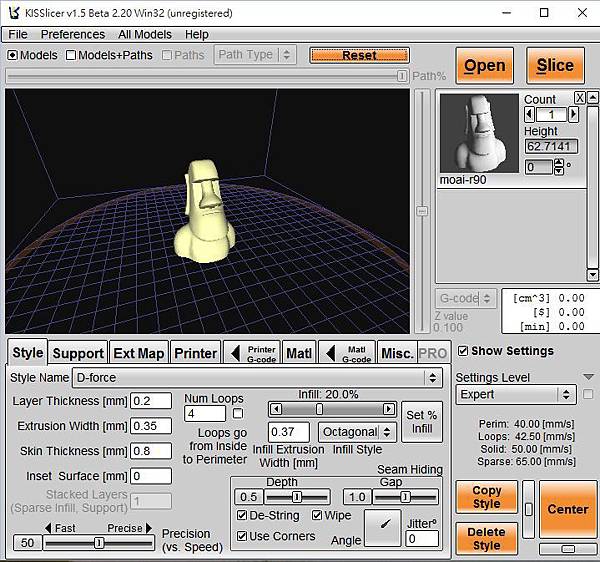Click the Copy Style button
600x562 pixels.
coord(486,497)
